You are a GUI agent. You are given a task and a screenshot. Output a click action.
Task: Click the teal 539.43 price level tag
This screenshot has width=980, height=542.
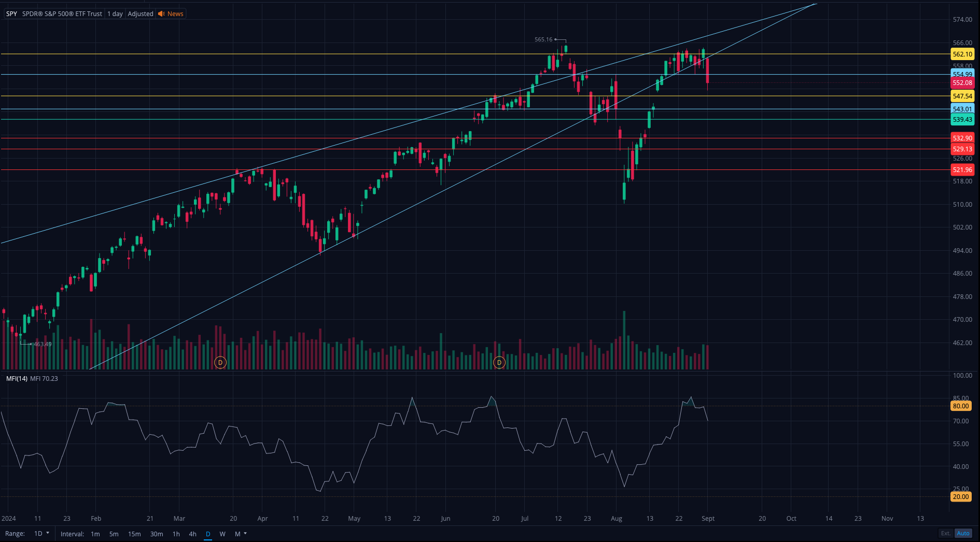[962, 120]
